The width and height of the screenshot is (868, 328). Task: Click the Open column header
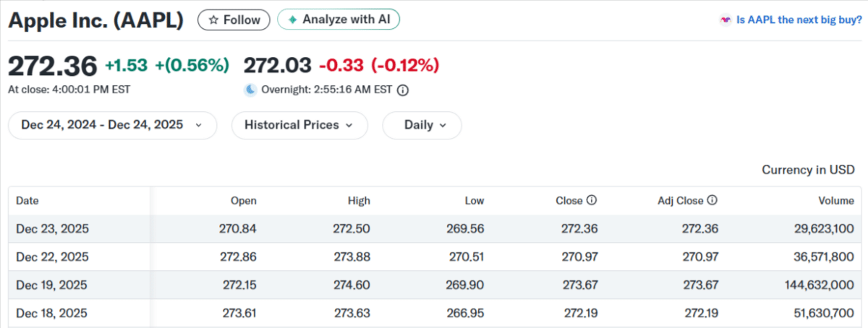tap(243, 201)
